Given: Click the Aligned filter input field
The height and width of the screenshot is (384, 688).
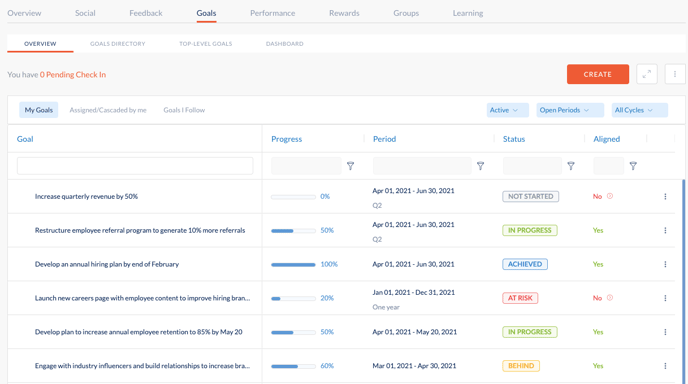Looking at the screenshot, I should [609, 166].
